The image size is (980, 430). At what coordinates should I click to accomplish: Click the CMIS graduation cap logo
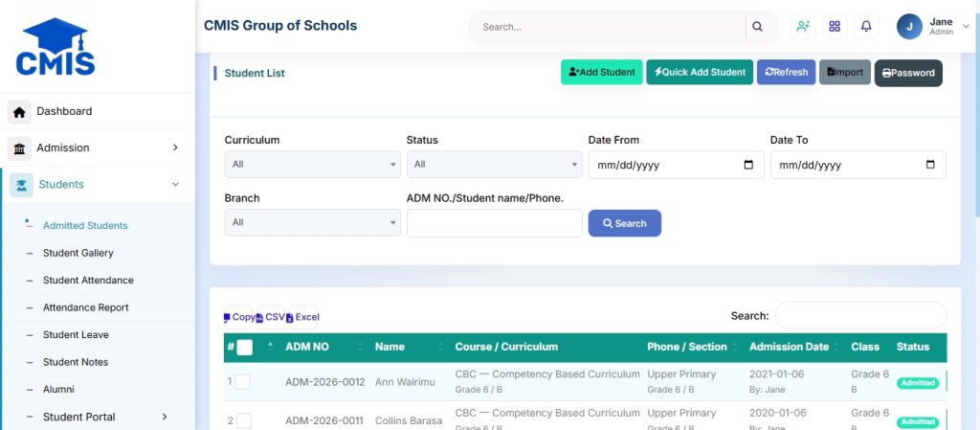56,47
